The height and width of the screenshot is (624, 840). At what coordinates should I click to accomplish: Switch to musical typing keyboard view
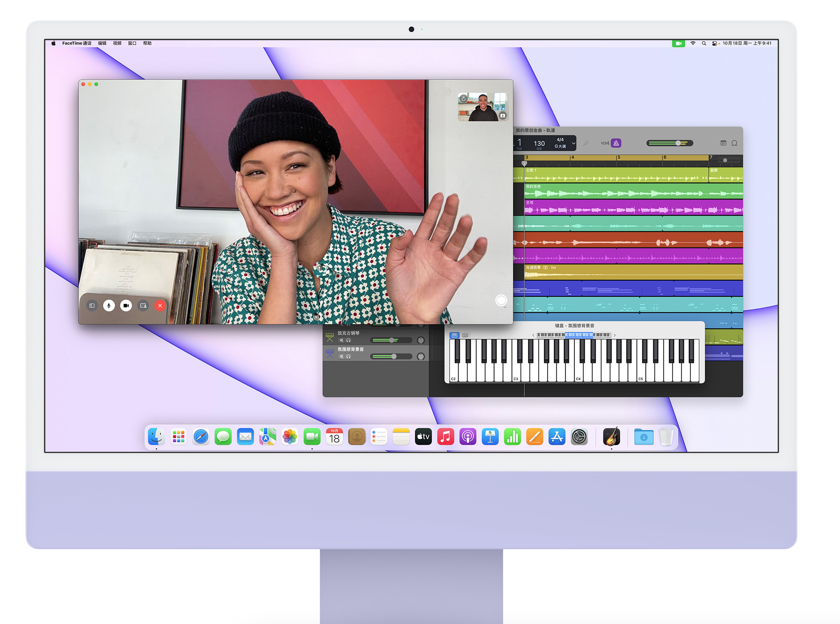pyautogui.click(x=465, y=335)
